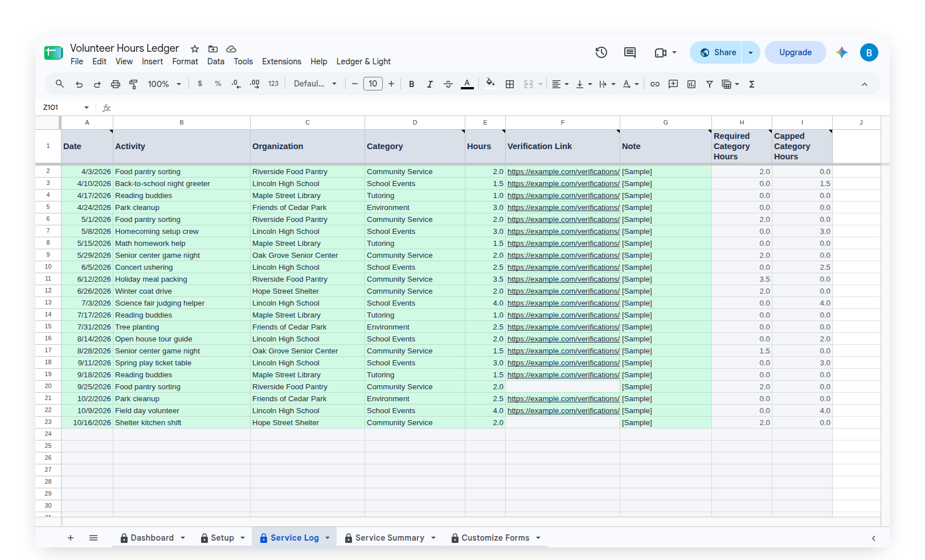Click the Upgrade button
925x560 pixels.
click(x=796, y=52)
